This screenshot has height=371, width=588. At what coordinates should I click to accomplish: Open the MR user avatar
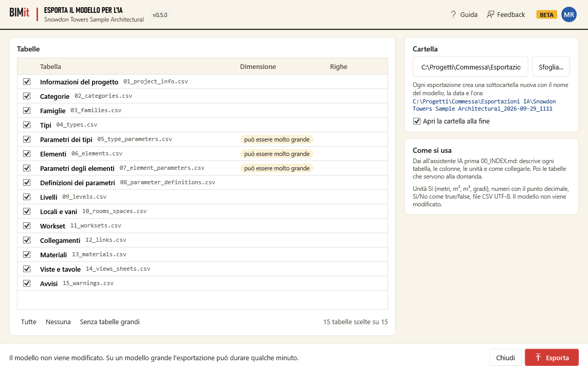568,14
